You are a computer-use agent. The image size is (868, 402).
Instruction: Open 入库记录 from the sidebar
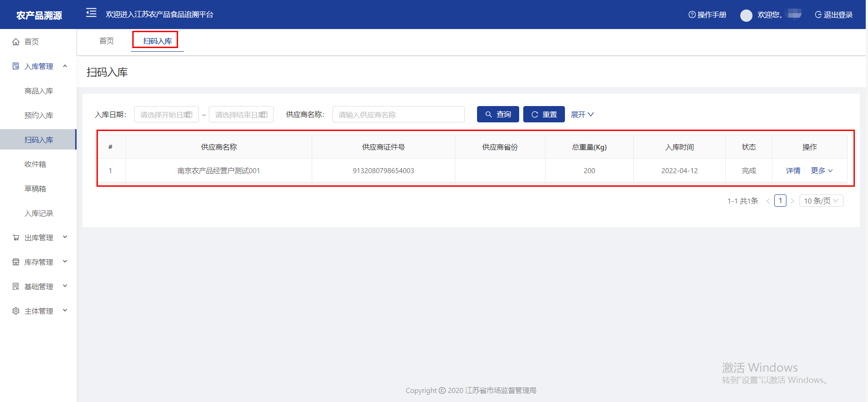coord(39,213)
